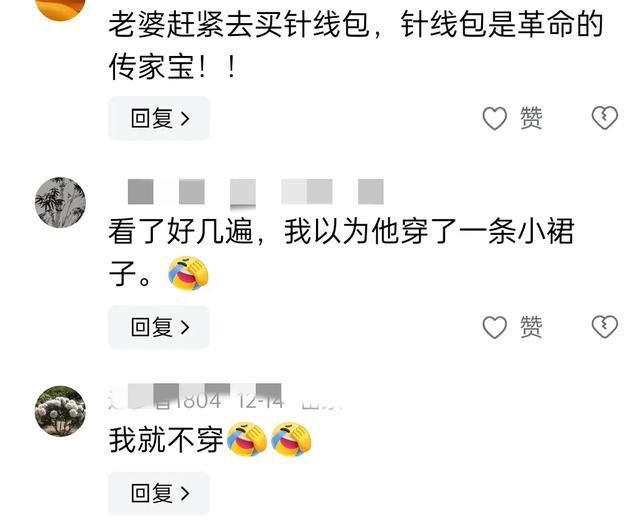
Task: Reply to the 针线包是革命的传家宝 comment
Action: point(159,118)
